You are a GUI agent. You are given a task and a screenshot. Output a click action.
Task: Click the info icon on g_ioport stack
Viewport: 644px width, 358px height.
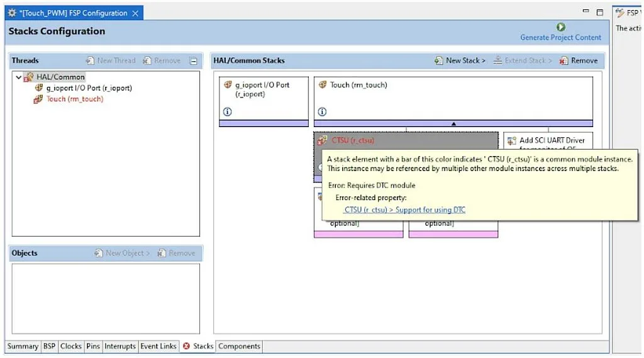coord(228,111)
